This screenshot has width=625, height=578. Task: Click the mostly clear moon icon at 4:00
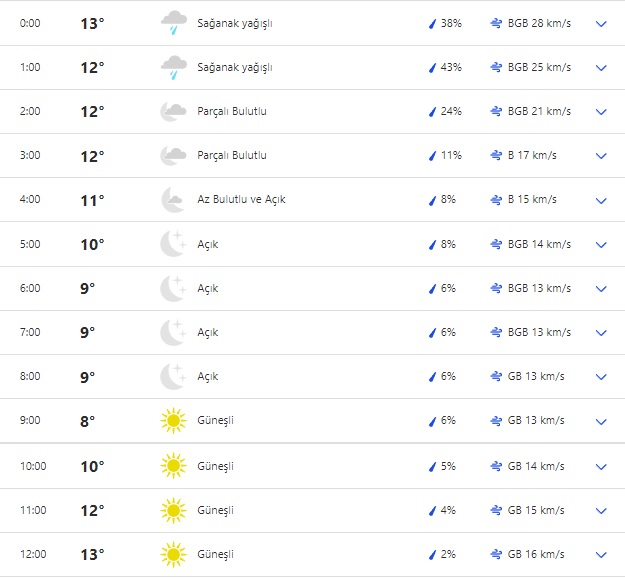(x=173, y=200)
